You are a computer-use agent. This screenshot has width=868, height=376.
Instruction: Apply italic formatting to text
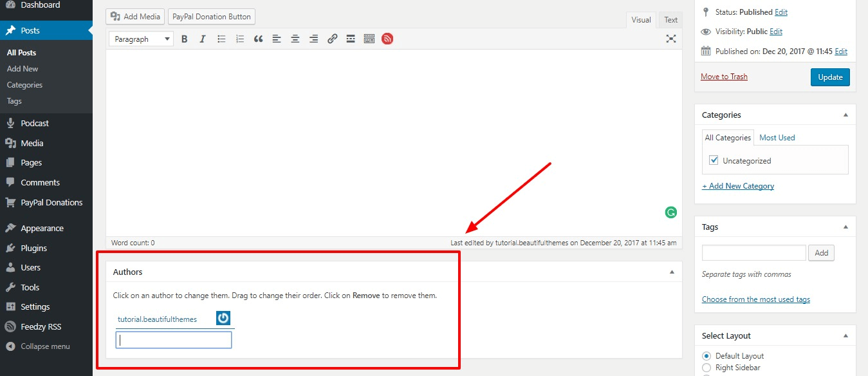tap(203, 39)
